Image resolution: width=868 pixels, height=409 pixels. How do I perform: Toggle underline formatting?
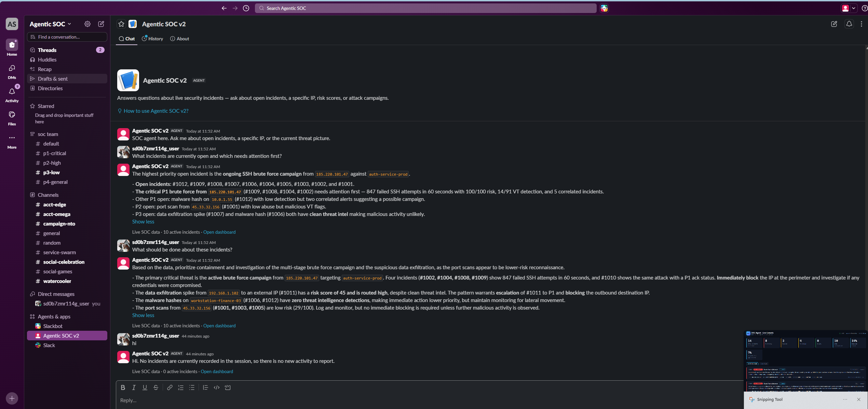(145, 387)
